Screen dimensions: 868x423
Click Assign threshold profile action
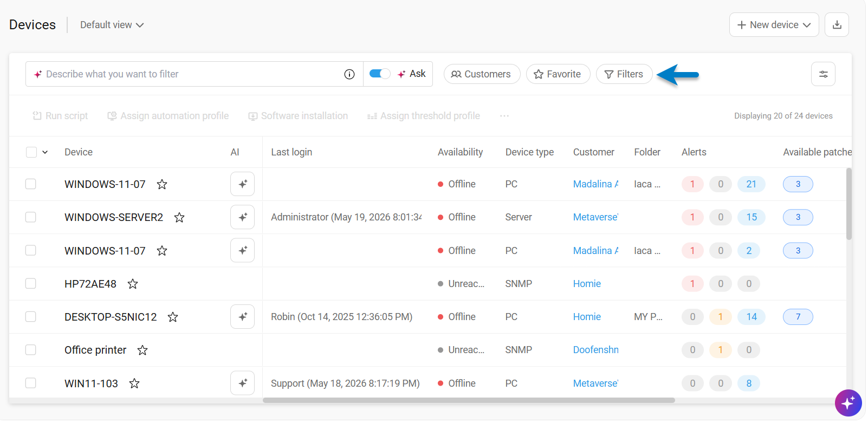(424, 116)
